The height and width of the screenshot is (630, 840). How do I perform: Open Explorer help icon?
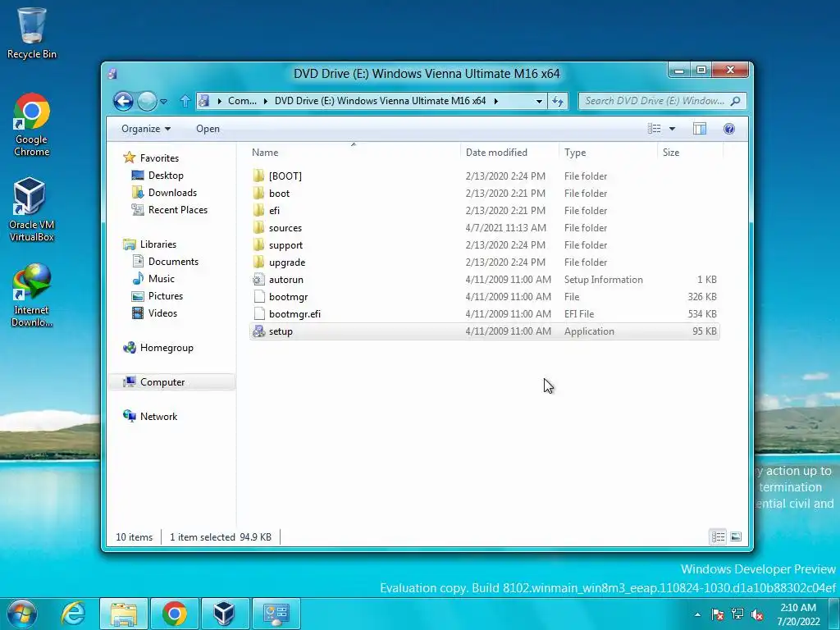coord(729,129)
